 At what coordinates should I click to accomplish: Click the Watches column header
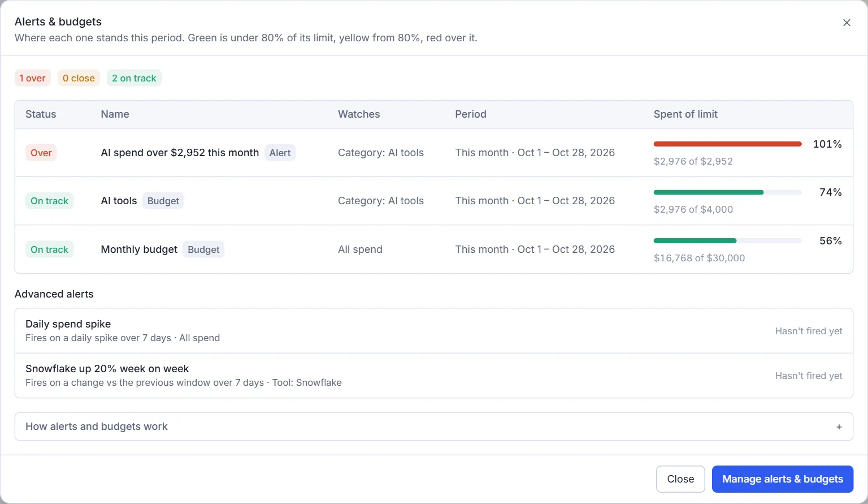pyautogui.click(x=359, y=114)
